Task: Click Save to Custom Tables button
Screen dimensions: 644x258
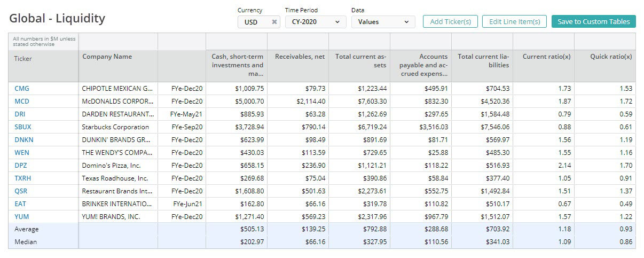Action: coord(594,21)
